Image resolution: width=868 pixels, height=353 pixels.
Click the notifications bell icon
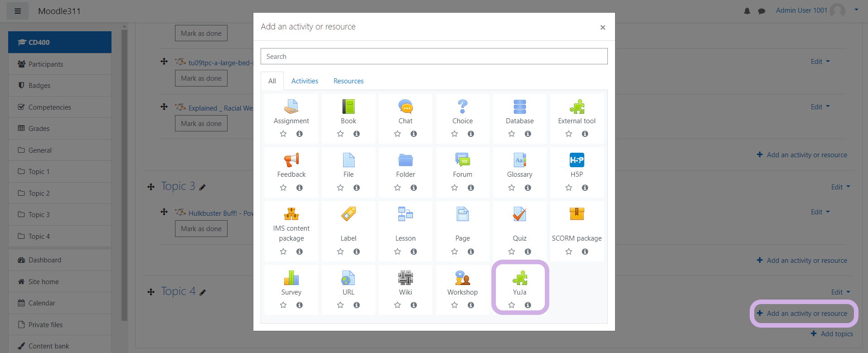pos(747,11)
